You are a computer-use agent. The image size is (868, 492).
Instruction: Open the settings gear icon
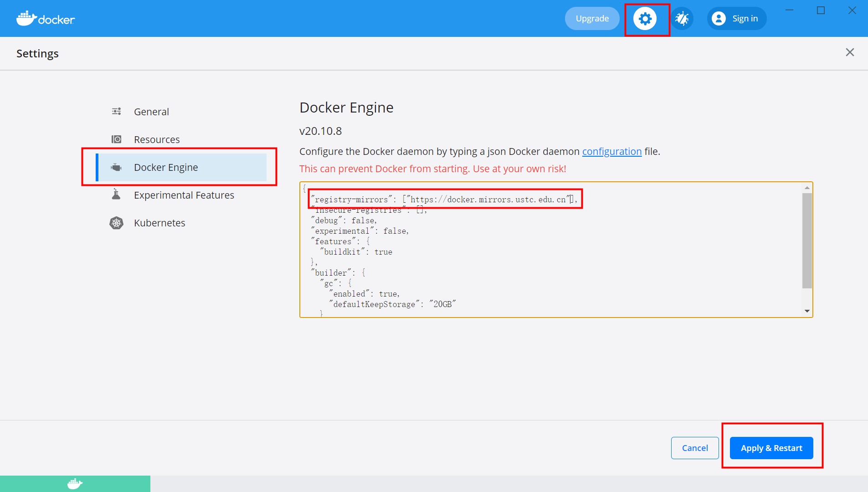tap(645, 19)
